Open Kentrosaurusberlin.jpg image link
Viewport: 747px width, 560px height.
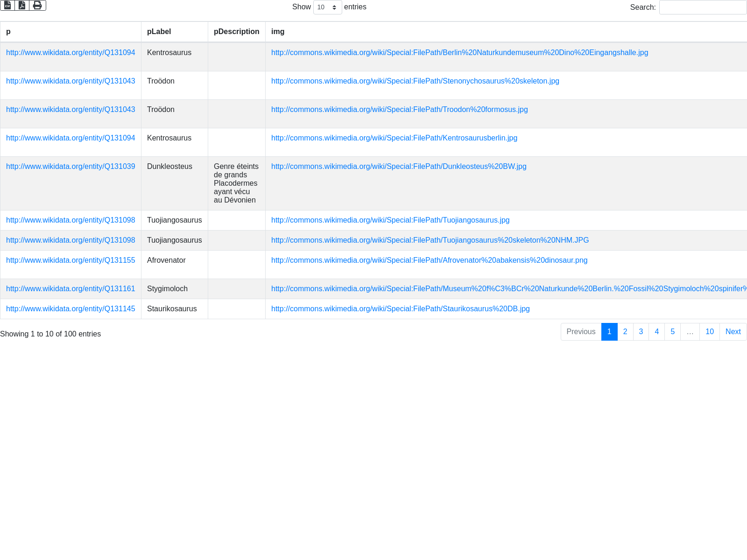tap(394, 138)
